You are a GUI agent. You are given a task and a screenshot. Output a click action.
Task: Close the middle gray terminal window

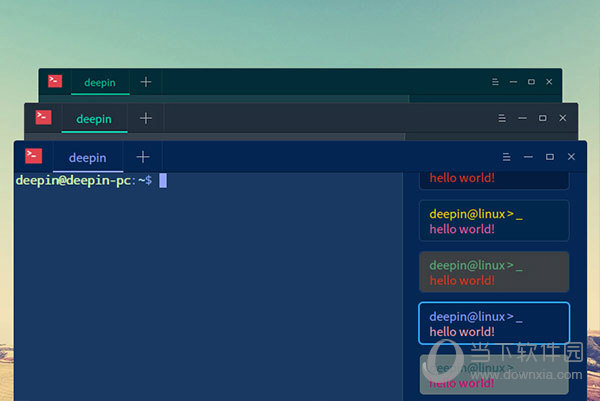562,118
